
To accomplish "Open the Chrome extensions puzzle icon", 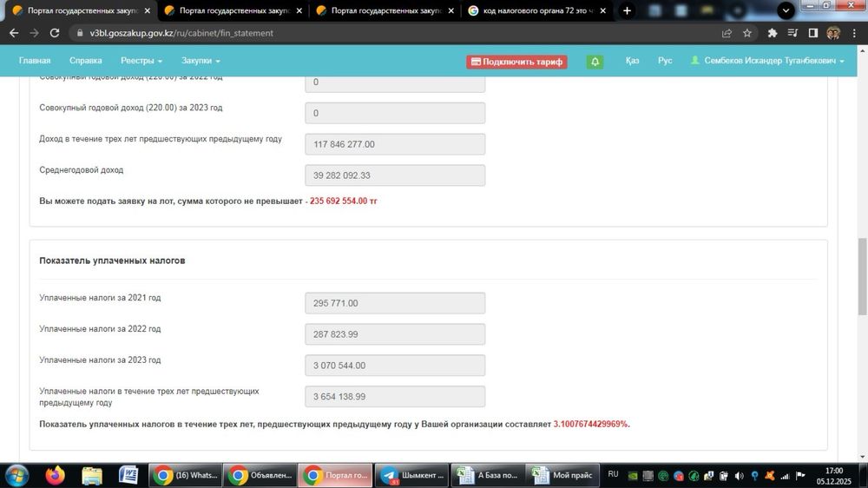I will [773, 33].
